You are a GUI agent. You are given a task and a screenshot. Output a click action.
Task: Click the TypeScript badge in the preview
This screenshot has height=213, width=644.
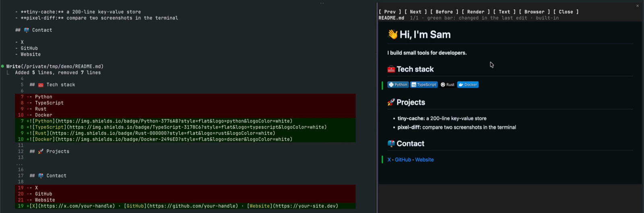coord(424,85)
